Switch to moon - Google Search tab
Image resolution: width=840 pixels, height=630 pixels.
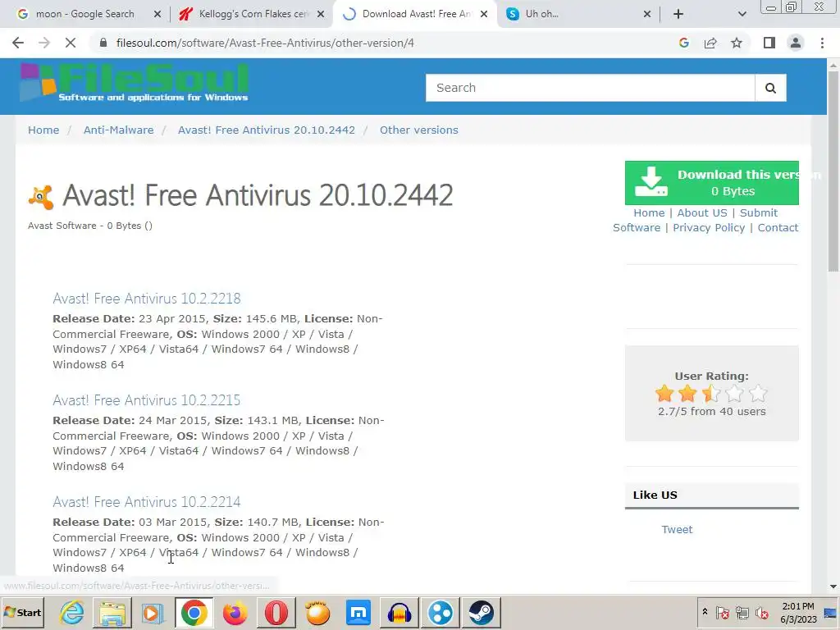coord(84,14)
